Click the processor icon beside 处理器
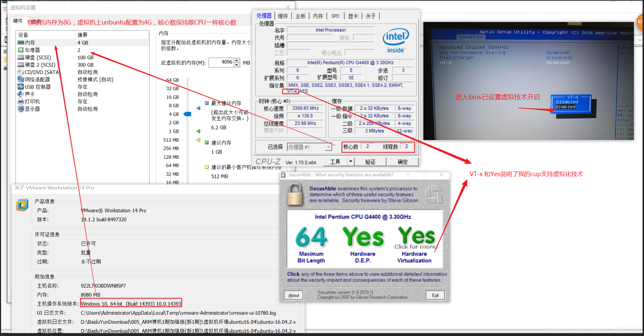 21,50
